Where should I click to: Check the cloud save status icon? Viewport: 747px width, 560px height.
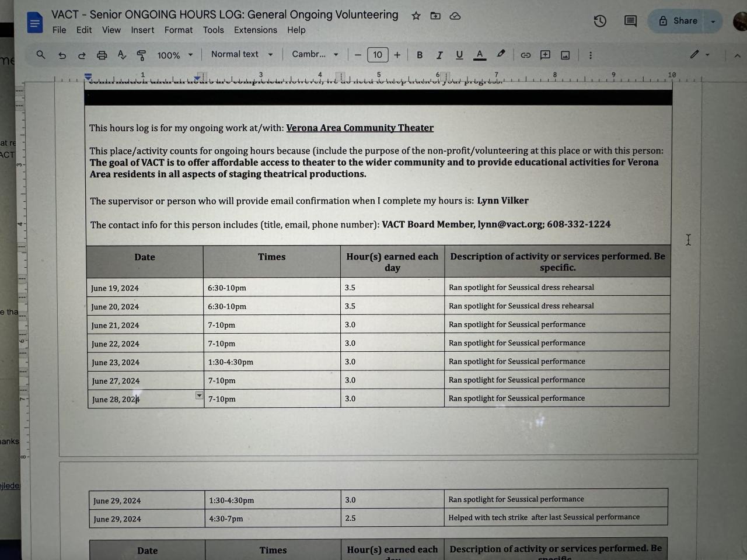(x=455, y=16)
